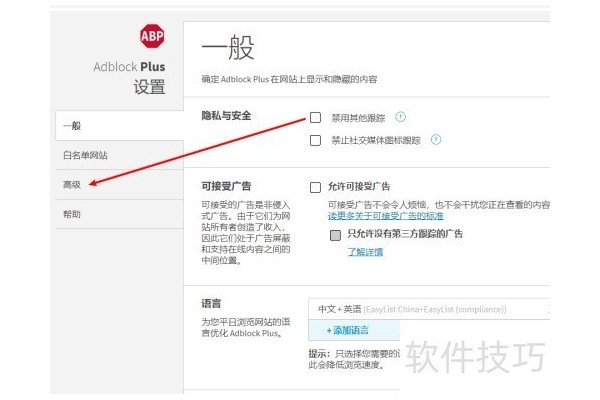Open help tooltip for 禁止社交媒体图标跟踪
The height and width of the screenshot is (400, 600).
tap(436, 140)
